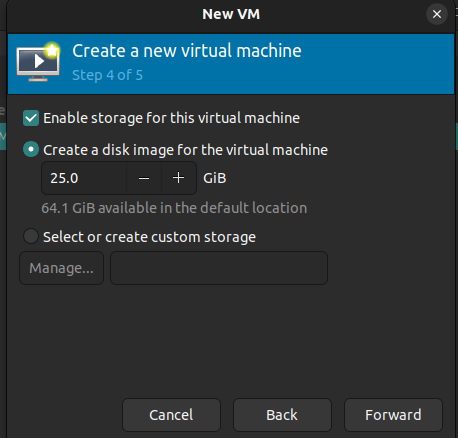Go Back to the previous step
The image size is (458, 438).
pos(282,415)
